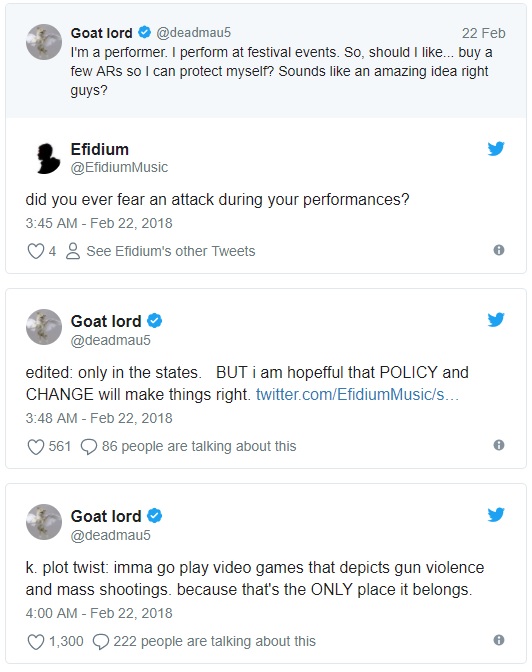Click Goat lord avatar in quoted tweet

coord(44,42)
